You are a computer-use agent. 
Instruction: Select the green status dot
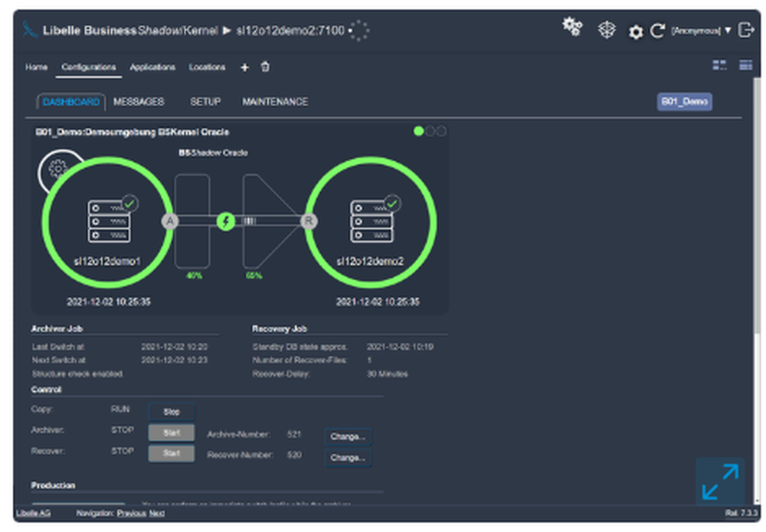pyautogui.click(x=419, y=131)
